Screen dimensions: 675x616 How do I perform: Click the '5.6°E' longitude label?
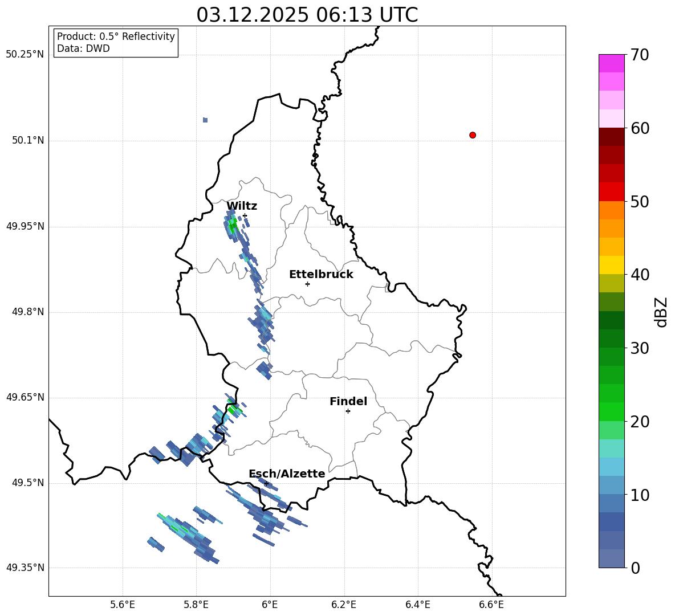(123, 605)
